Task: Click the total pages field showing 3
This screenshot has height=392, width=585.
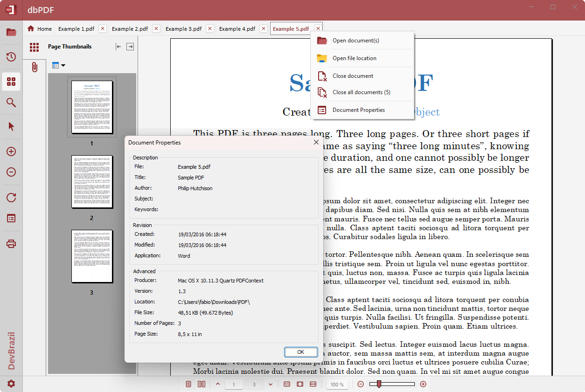Action: pos(254,385)
